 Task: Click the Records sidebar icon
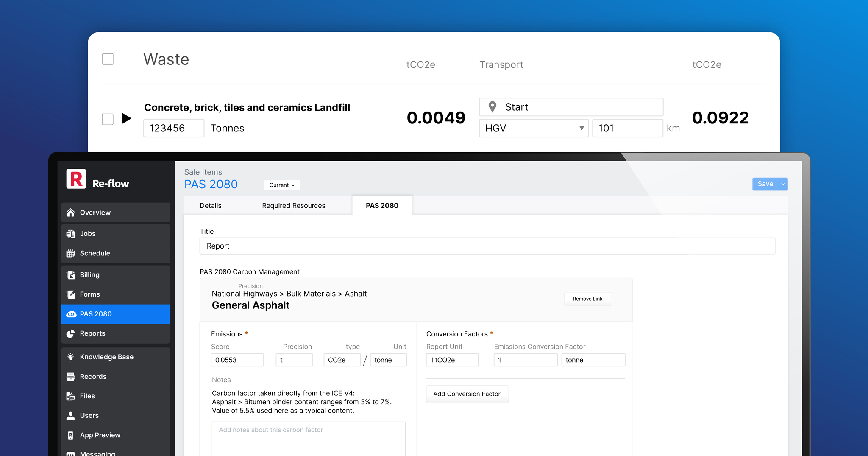(71, 377)
